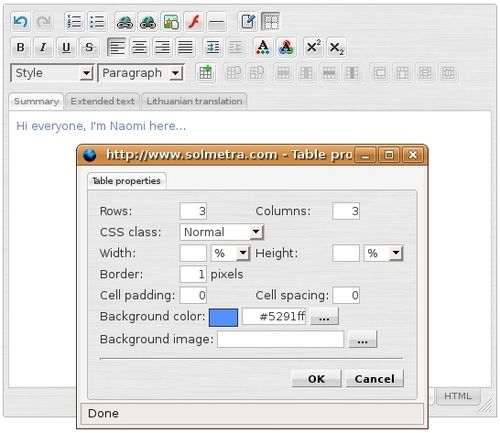Toggle the table guidelines grid icon
The height and width of the screenshot is (433, 500).
[x=271, y=22]
